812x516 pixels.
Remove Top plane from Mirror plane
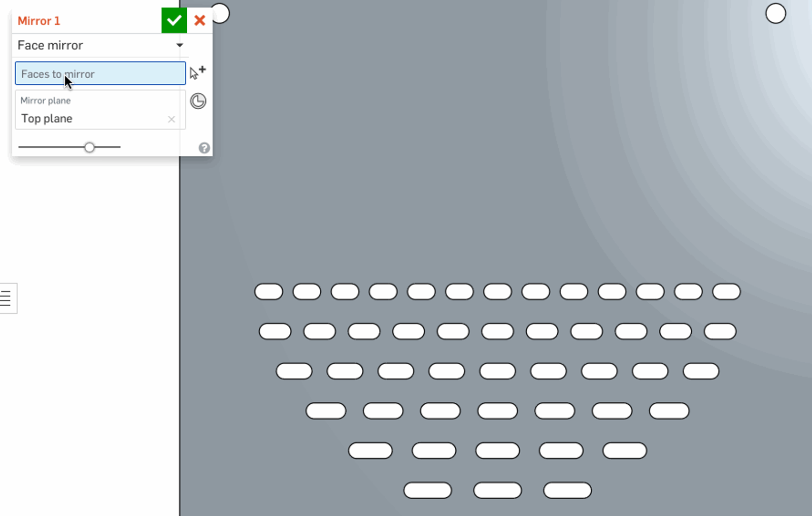pyautogui.click(x=172, y=119)
